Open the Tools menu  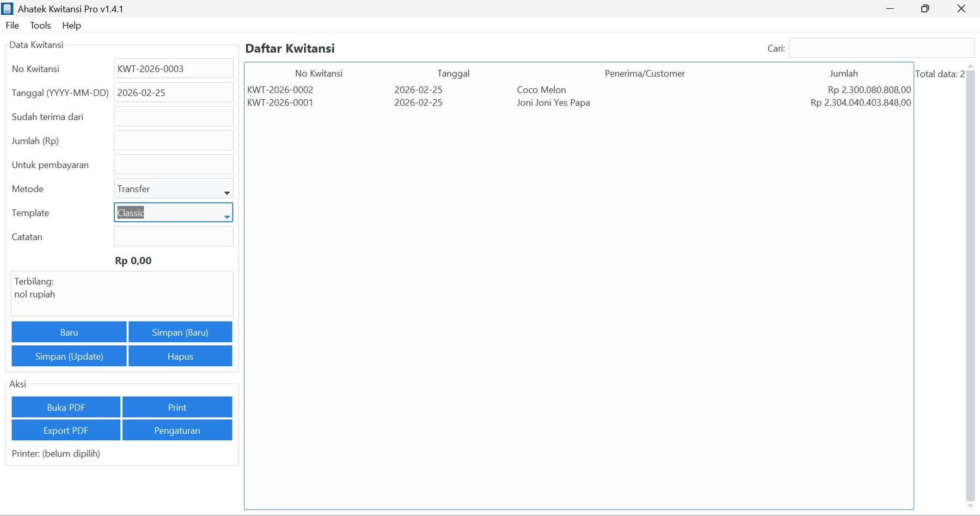(x=40, y=25)
